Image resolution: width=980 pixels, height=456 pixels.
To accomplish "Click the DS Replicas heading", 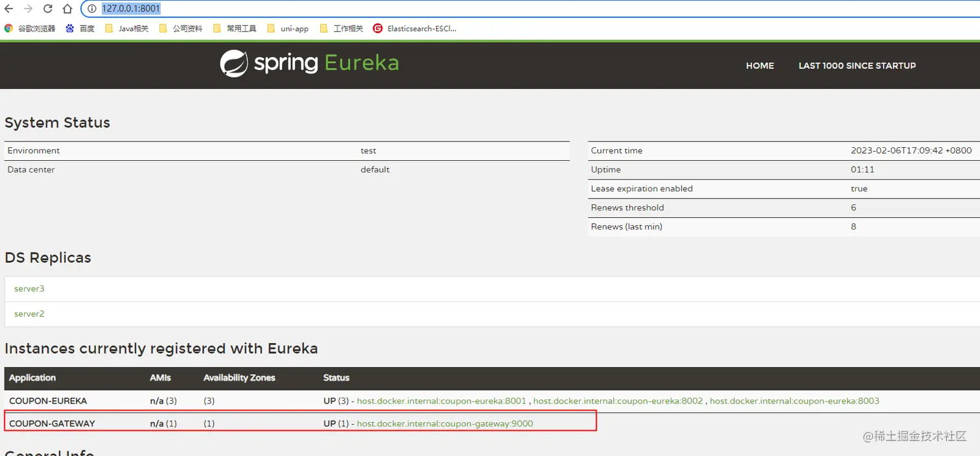I will [48, 258].
